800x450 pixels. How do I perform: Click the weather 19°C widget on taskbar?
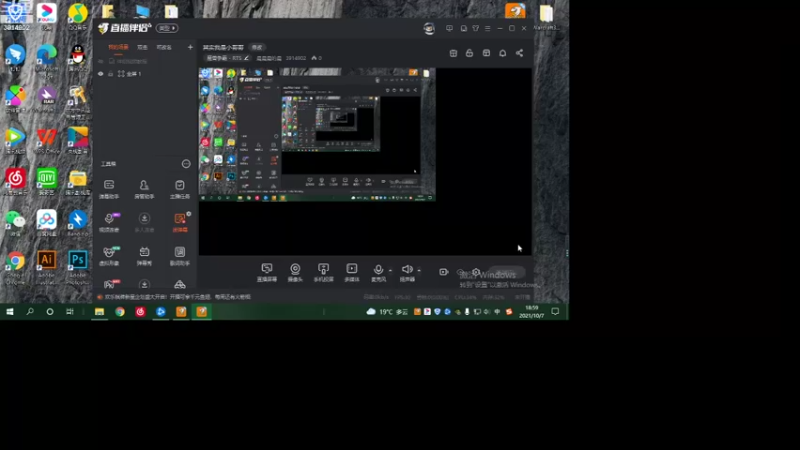[x=387, y=312]
